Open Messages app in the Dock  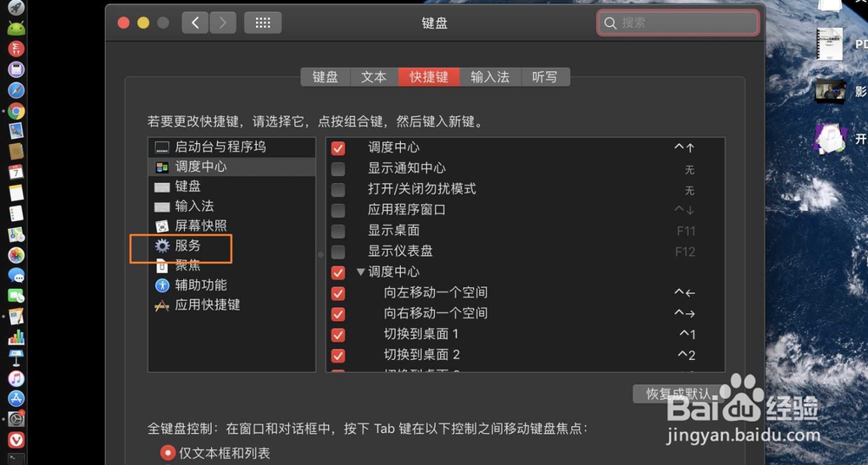point(16,275)
